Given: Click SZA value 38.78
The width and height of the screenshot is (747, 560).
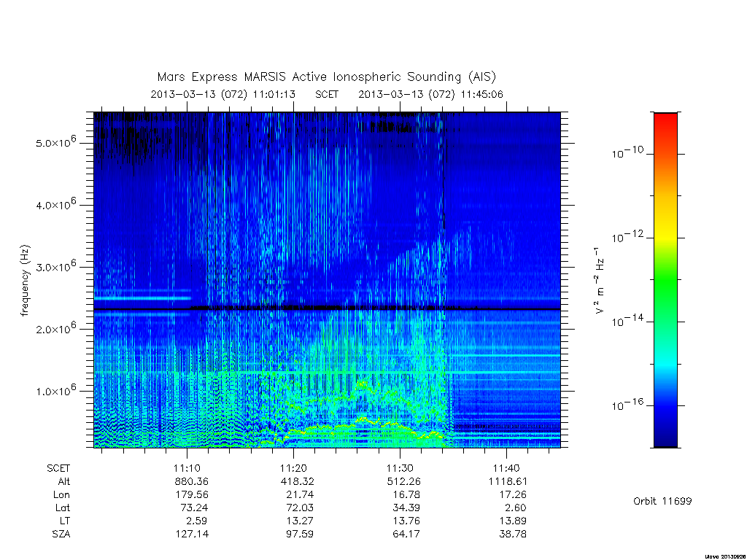Looking at the screenshot, I should pyautogui.click(x=513, y=534).
